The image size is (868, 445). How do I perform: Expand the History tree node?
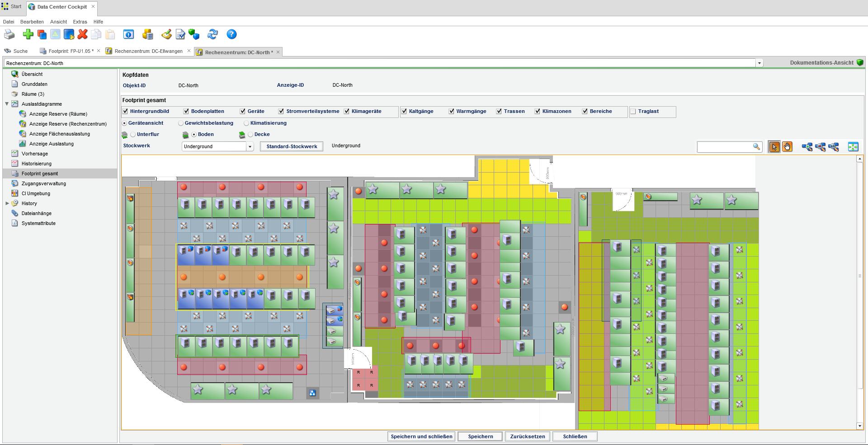point(7,203)
